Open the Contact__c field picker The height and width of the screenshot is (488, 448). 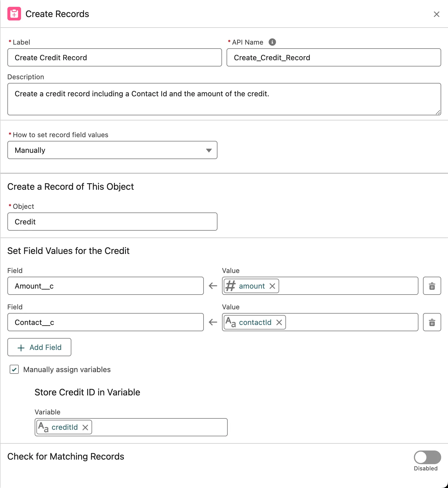(105, 322)
